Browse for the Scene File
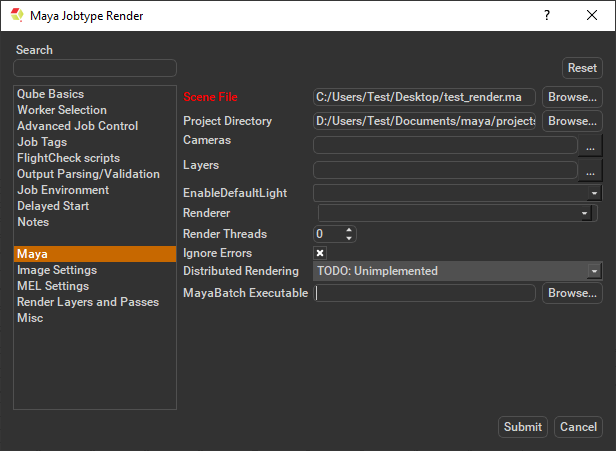The height and width of the screenshot is (451, 616). point(572,97)
